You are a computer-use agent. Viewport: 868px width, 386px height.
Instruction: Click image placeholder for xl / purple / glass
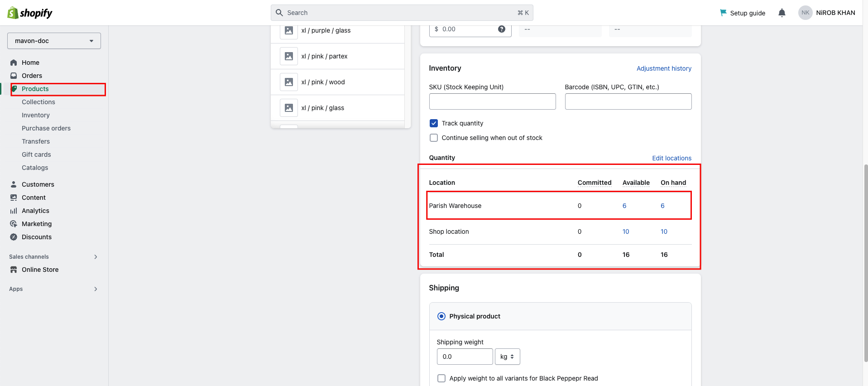tap(289, 30)
